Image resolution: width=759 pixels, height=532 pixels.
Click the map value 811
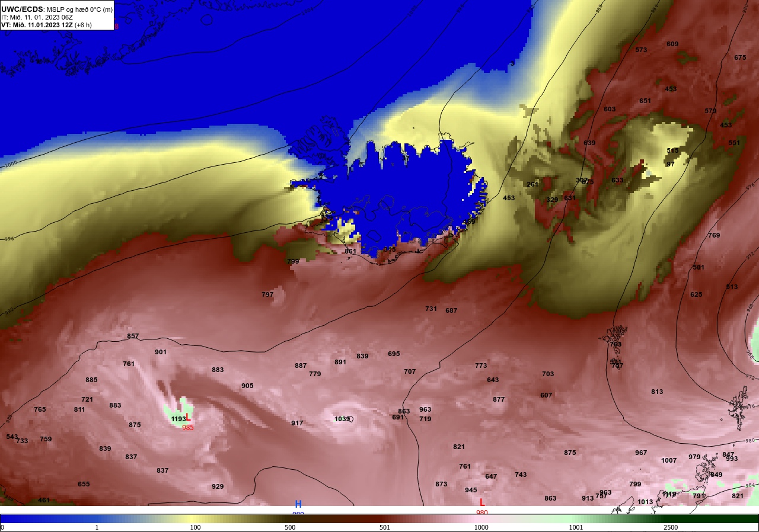[79, 409]
